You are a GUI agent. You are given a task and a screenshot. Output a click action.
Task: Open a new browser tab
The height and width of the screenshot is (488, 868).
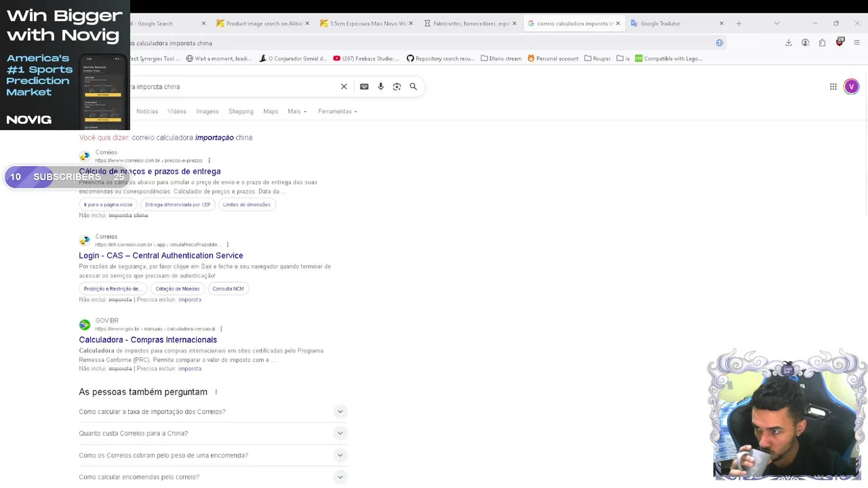[739, 23]
